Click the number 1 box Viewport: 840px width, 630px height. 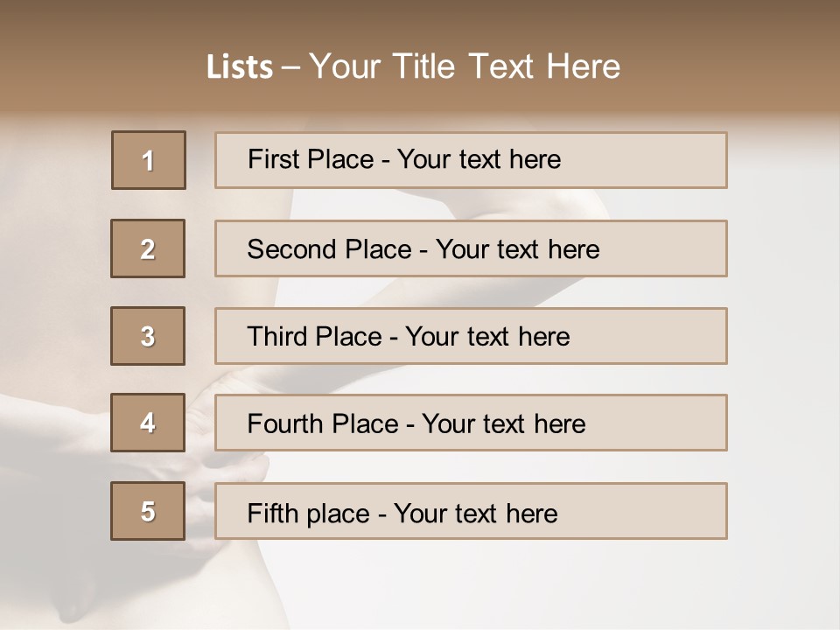(149, 160)
